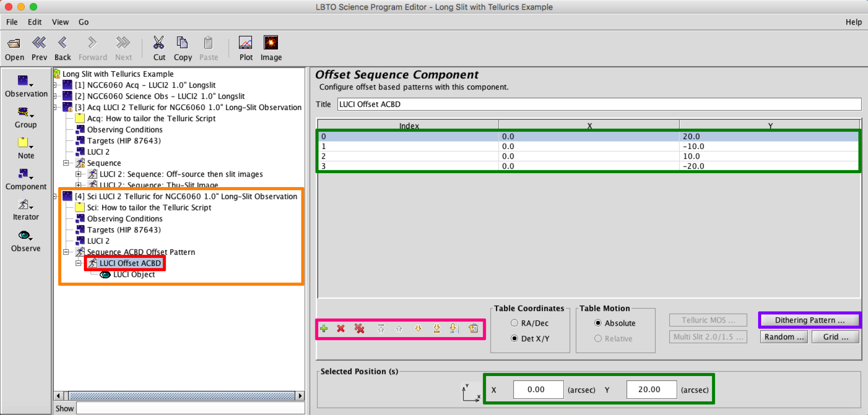Expand observation [2] NGC6060 Science Obs

[x=56, y=96]
